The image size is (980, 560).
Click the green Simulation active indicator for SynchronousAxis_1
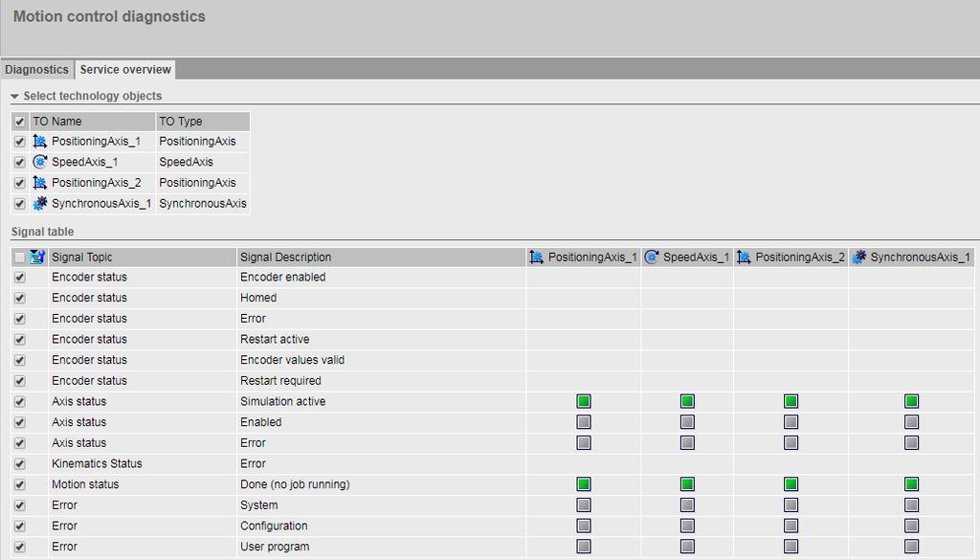click(x=911, y=401)
